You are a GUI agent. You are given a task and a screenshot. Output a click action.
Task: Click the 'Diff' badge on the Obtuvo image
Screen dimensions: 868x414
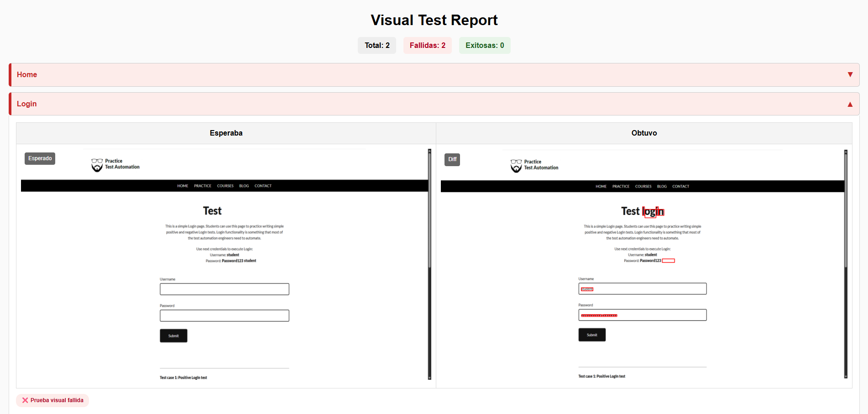[x=452, y=159]
